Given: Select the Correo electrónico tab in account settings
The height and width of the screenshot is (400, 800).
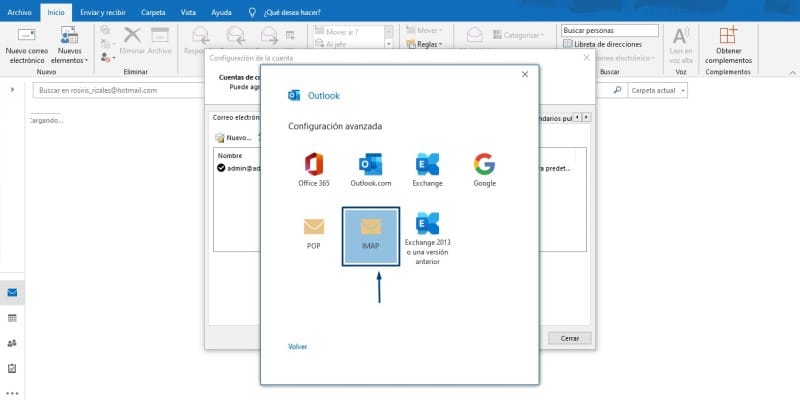Looking at the screenshot, I should [x=235, y=117].
